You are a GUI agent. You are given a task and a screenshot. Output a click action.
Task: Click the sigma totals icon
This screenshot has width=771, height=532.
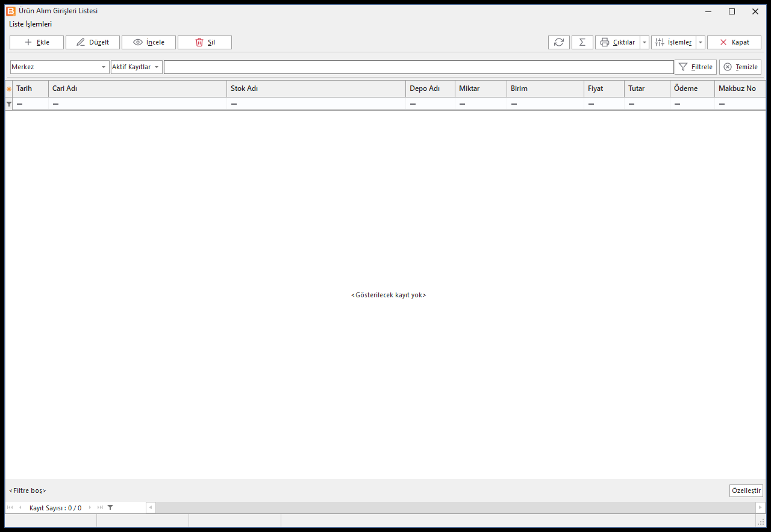coord(582,42)
